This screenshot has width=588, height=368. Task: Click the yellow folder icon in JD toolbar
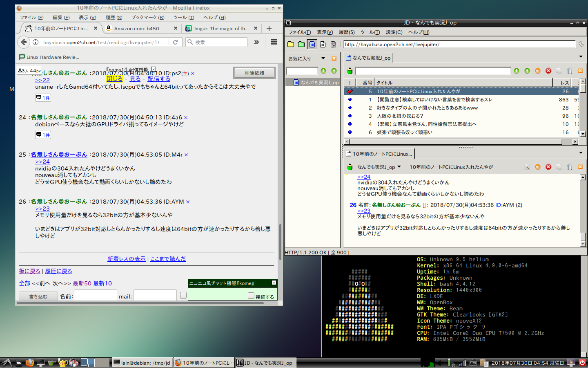point(291,44)
